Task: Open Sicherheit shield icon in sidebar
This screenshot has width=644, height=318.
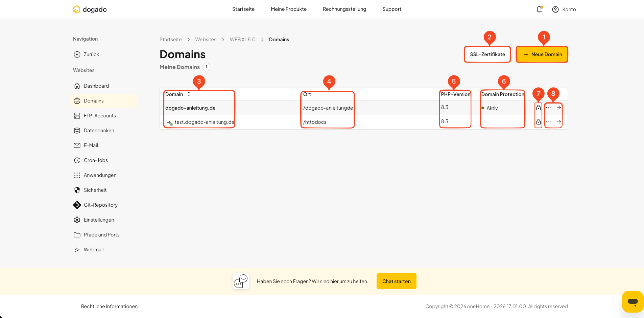Action: (x=77, y=190)
